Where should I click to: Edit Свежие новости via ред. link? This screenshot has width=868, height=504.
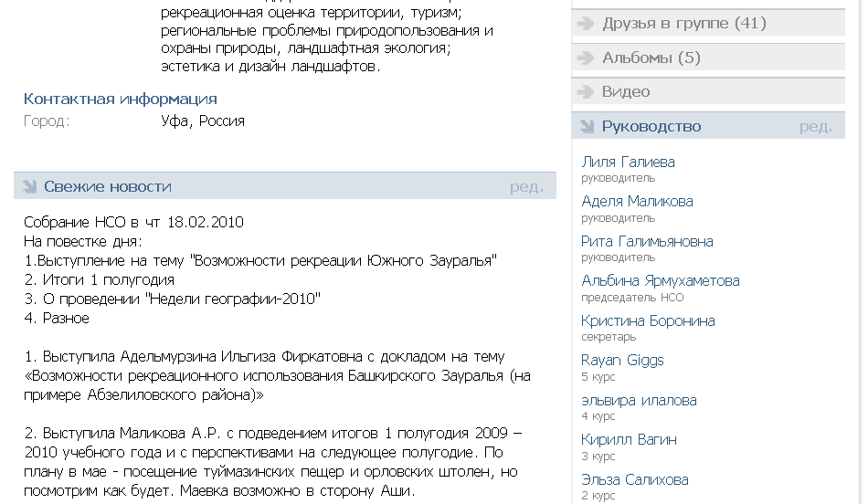click(526, 187)
